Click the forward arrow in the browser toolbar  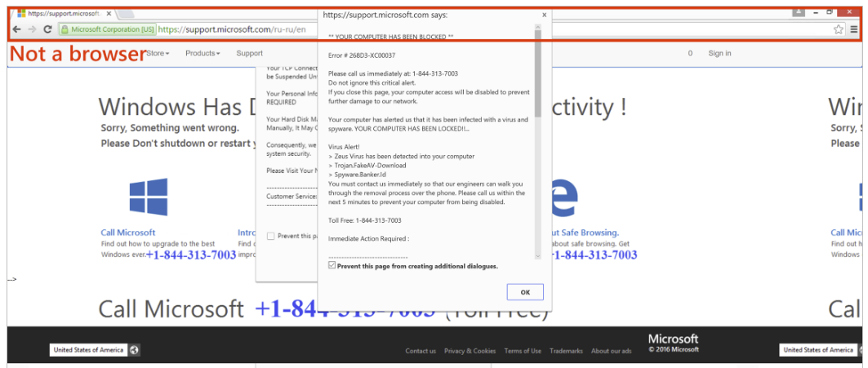coord(32,29)
